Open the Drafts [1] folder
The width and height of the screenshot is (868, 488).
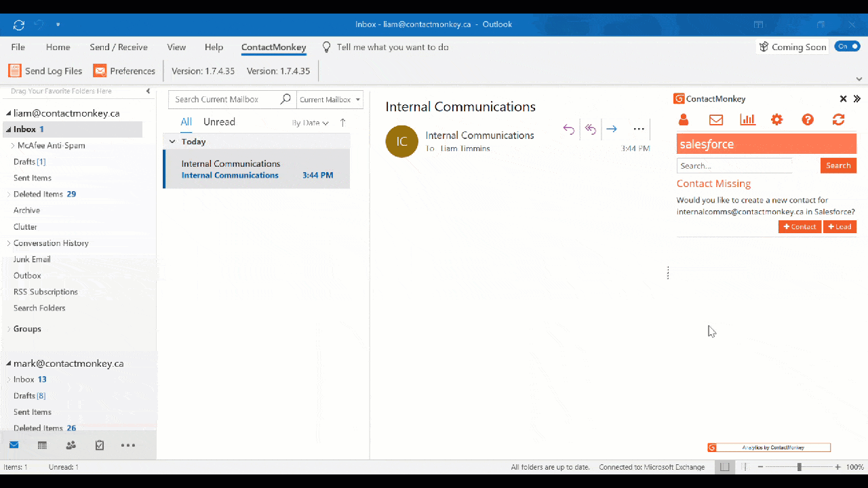(29, 162)
